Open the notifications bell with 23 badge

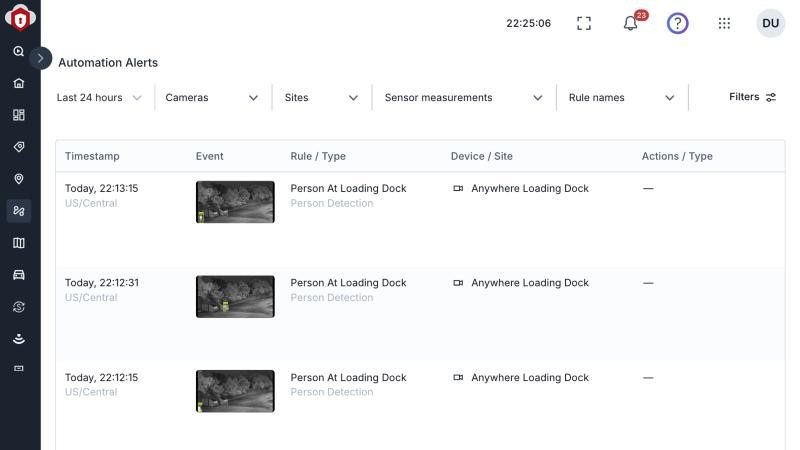click(x=631, y=23)
